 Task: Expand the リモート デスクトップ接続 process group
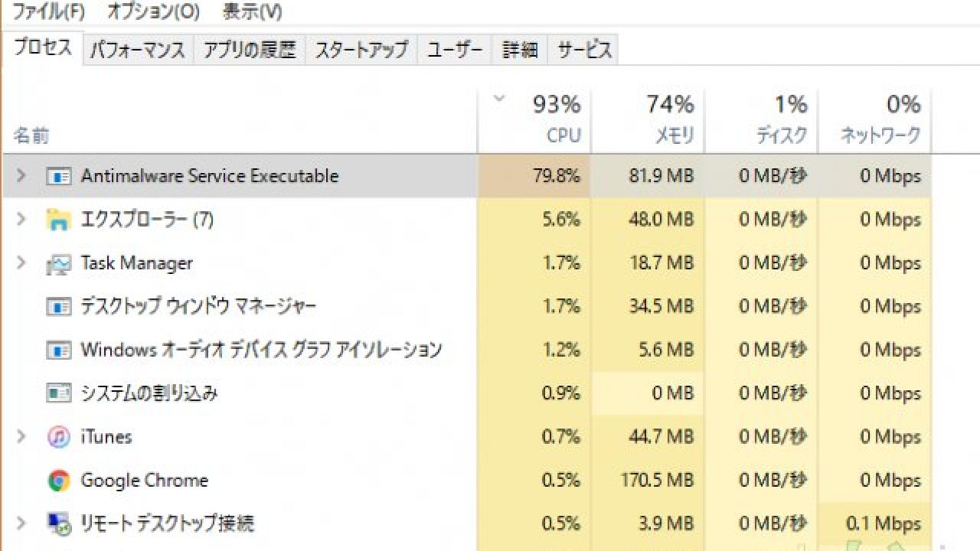point(21,523)
